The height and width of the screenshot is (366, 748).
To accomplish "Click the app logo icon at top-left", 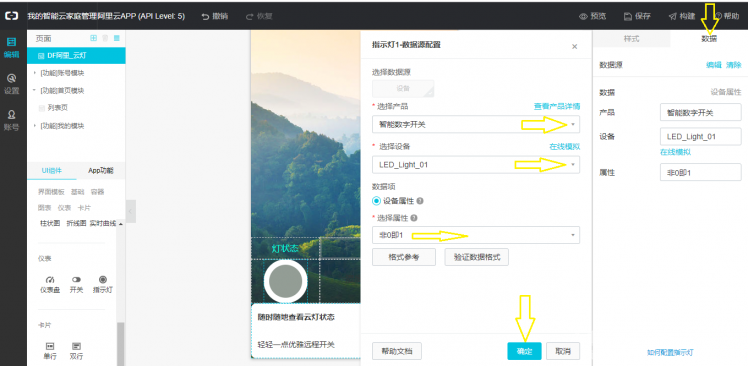I will [x=11, y=16].
